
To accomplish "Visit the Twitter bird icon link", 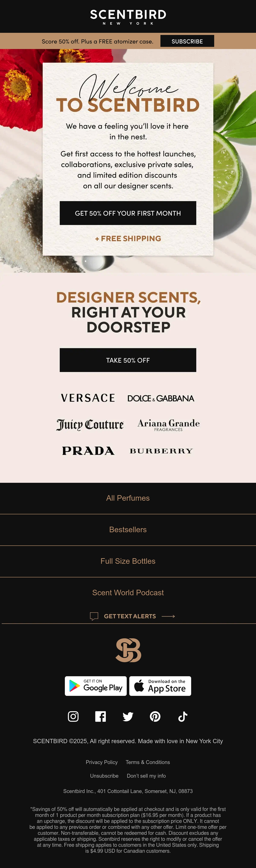I will pos(128,716).
